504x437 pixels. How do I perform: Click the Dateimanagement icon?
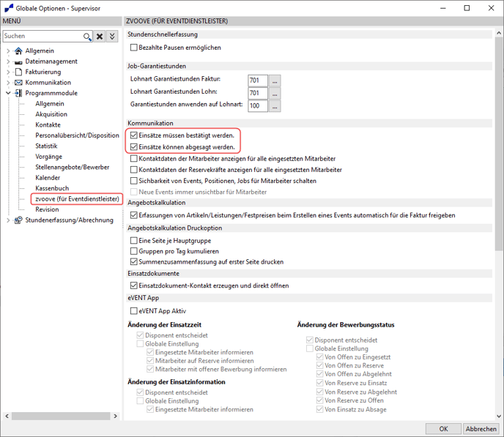click(x=18, y=62)
